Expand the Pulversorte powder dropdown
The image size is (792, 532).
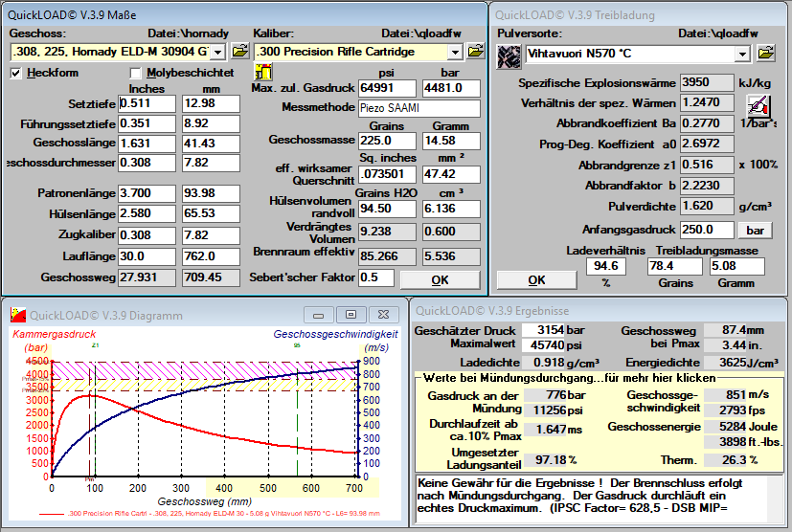click(740, 55)
